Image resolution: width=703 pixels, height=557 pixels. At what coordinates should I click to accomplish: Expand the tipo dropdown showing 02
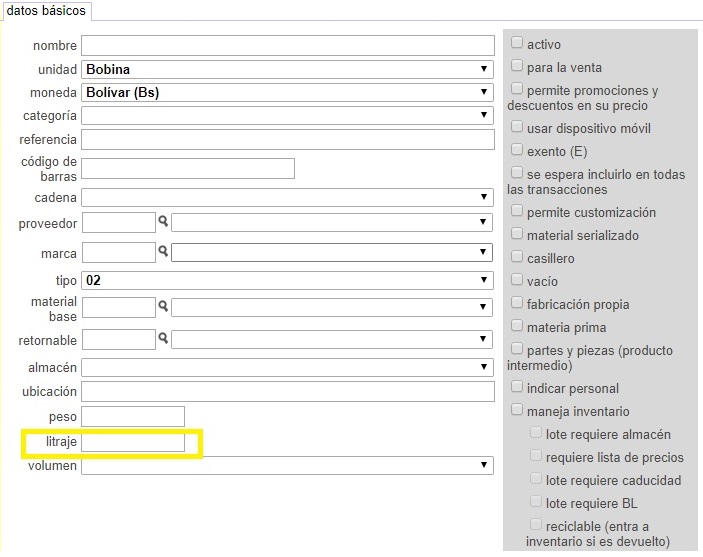(287, 280)
